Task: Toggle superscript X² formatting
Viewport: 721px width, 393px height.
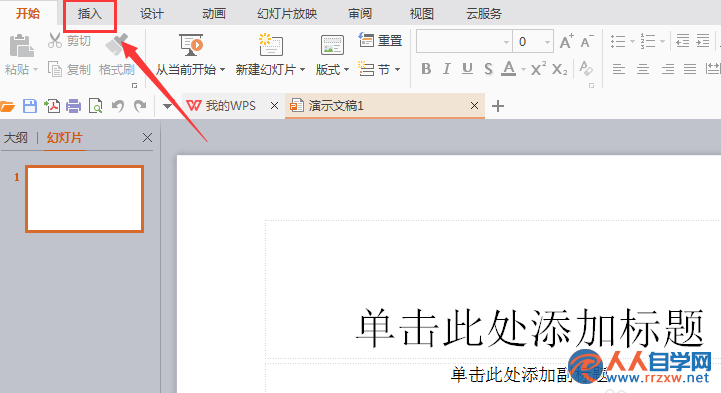Action: [x=538, y=69]
